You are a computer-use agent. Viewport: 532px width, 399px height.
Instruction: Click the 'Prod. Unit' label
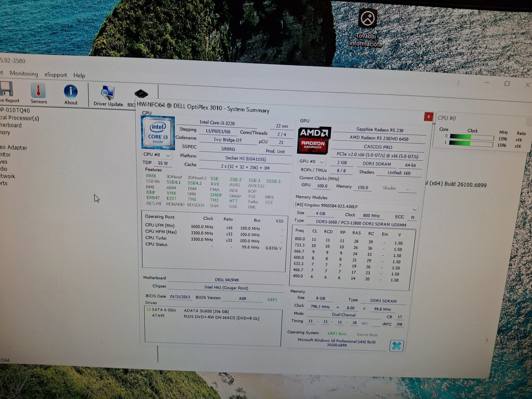[x=275, y=151]
